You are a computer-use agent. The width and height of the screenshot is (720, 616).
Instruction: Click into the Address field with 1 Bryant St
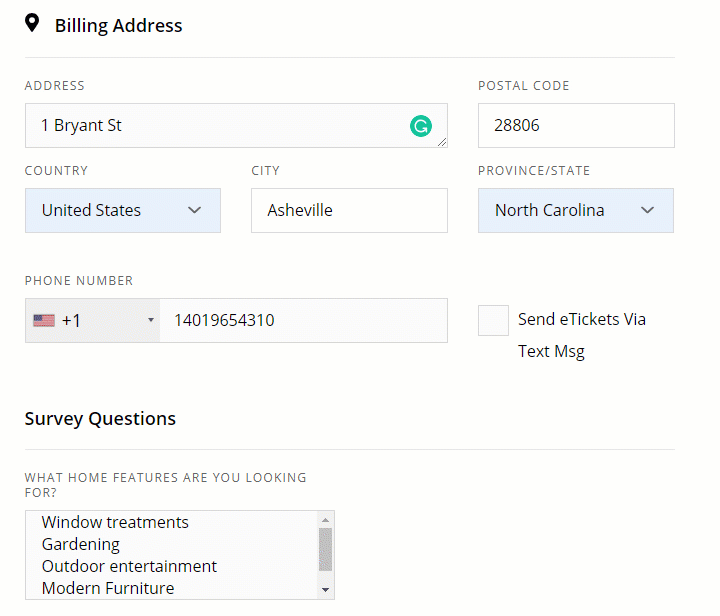point(220,126)
